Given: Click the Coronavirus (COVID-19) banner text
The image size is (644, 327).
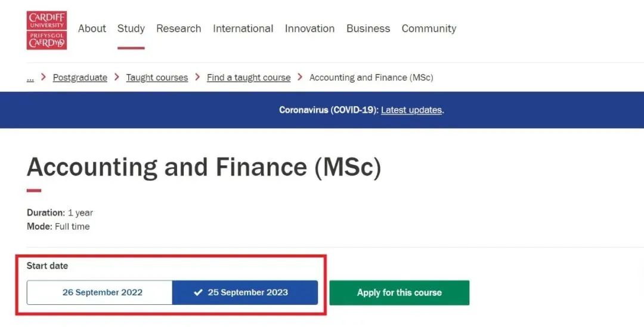Looking at the screenshot, I should tap(329, 110).
